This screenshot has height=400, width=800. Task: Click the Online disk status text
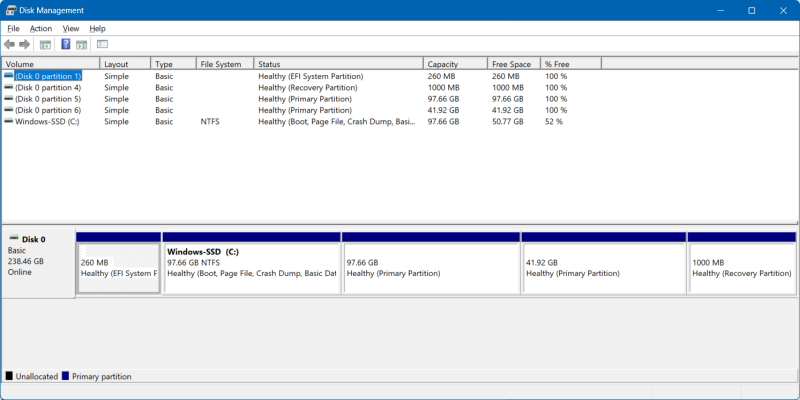[19, 272]
